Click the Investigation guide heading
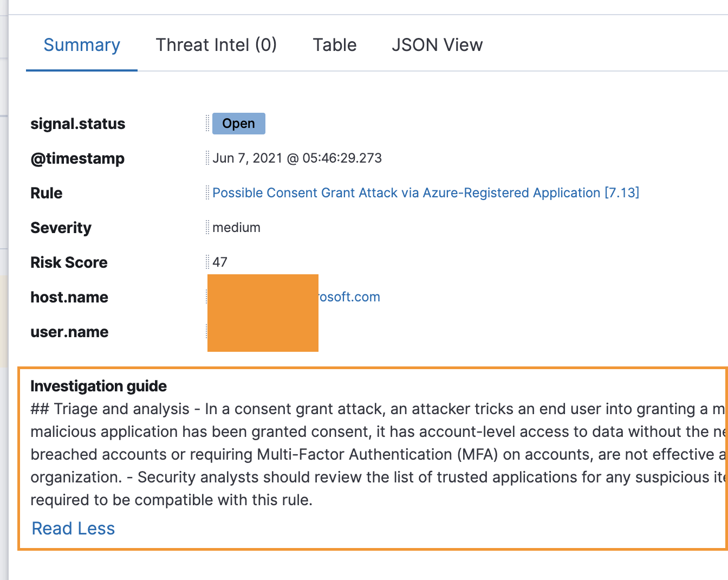The height and width of the screenshot is (580, 728). [x=99, y=386]
